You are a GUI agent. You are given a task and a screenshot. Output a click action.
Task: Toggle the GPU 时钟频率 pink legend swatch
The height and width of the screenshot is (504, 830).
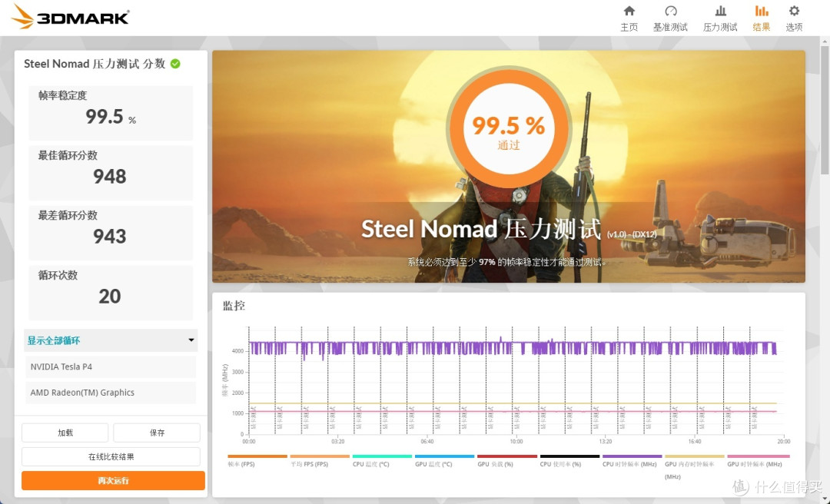coord(758,456)
